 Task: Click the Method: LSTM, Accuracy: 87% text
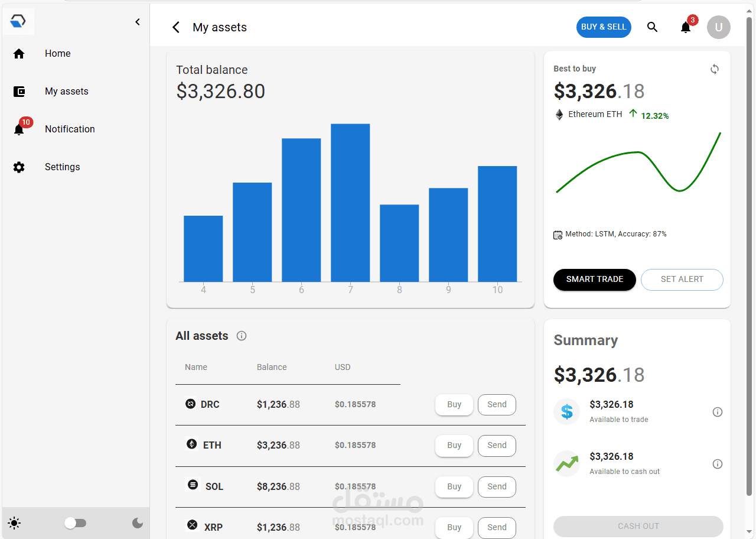pyautogui.click(x=616, y=234)
